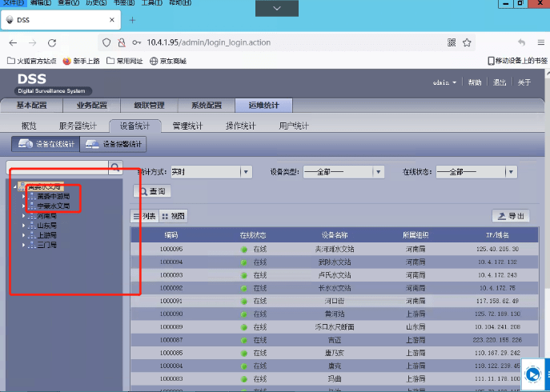
Task: Expand the 河南局 tree node
Action: click(x=24, y=216)
